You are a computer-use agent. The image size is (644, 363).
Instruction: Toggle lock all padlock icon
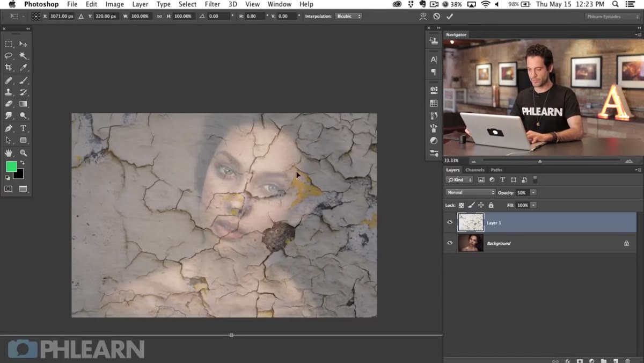(x=491, y=205)
